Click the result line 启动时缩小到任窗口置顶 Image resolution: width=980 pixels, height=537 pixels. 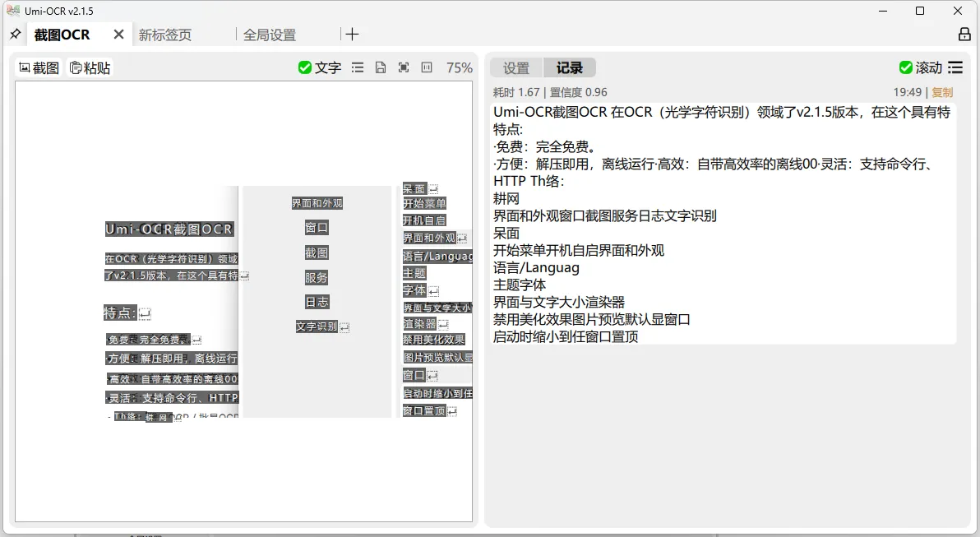pos(566,336)
